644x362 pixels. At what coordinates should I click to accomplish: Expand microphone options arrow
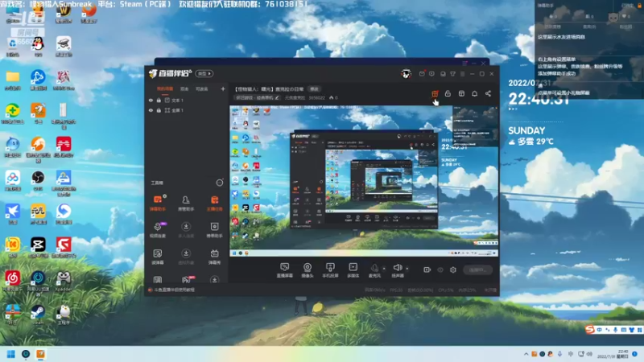[384, 269]
